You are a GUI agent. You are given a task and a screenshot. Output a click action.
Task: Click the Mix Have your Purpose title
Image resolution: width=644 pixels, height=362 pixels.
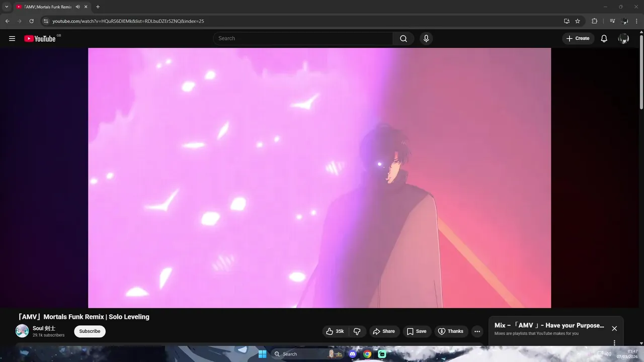coord(549,325)
